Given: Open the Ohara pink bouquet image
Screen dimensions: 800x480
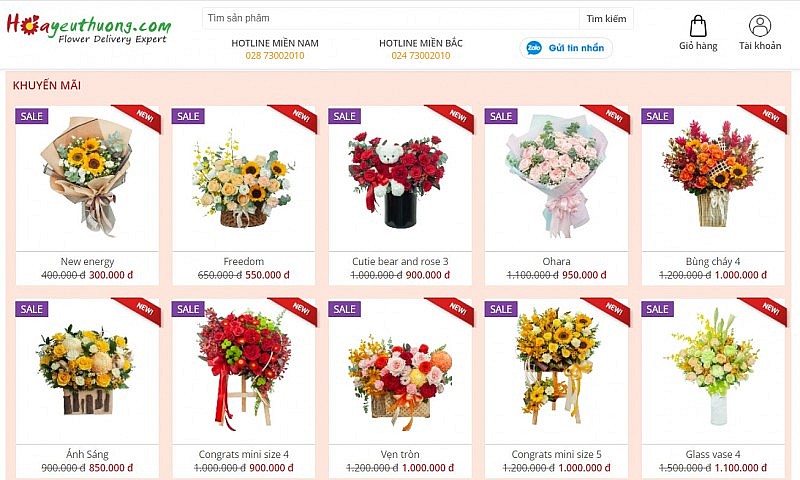Looking at the screenshot, I should (556, 179).
